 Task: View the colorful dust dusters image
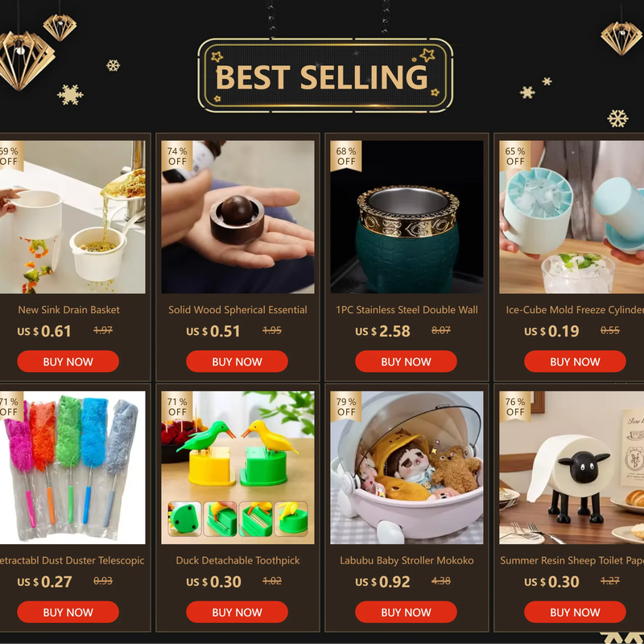pos(72,468)
